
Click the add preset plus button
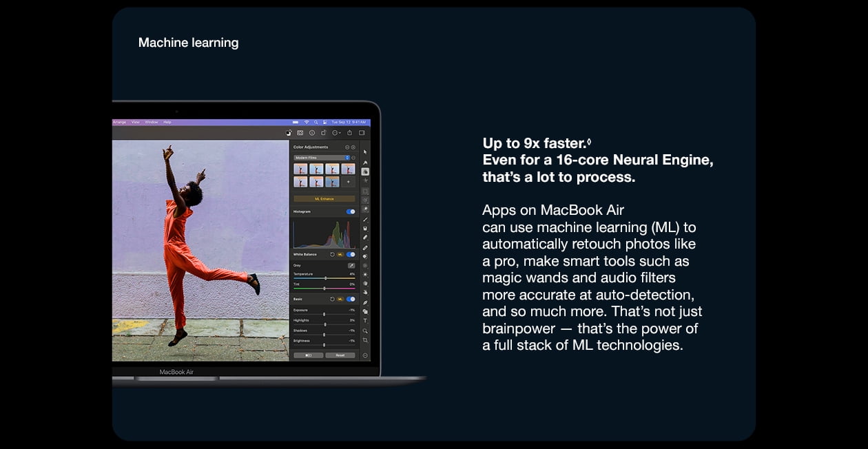click(x=348, y=182)
